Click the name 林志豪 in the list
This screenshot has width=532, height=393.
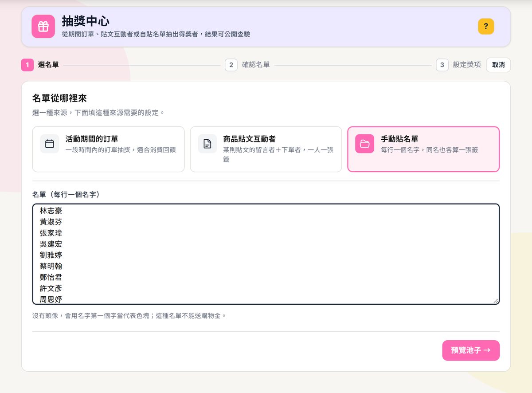tap(51, 211)
